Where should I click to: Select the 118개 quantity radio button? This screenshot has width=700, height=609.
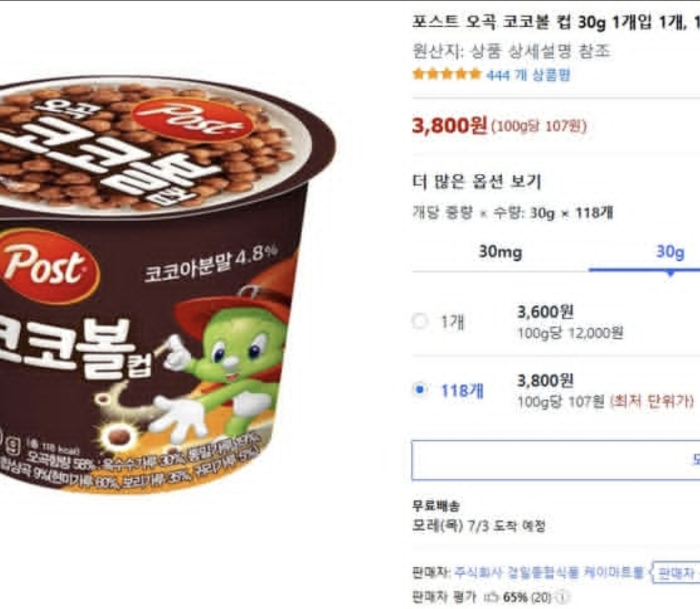click(419, 390)
